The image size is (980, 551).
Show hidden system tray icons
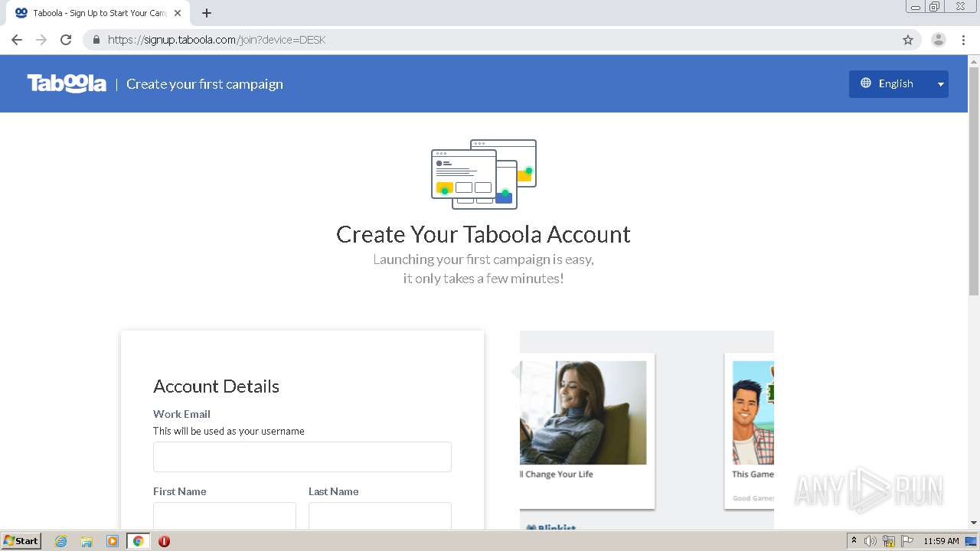[x=854, y=541]
